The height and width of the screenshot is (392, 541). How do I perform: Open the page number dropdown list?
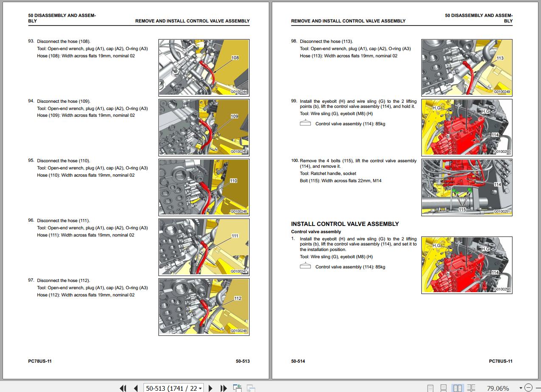[x=200, y=388]
